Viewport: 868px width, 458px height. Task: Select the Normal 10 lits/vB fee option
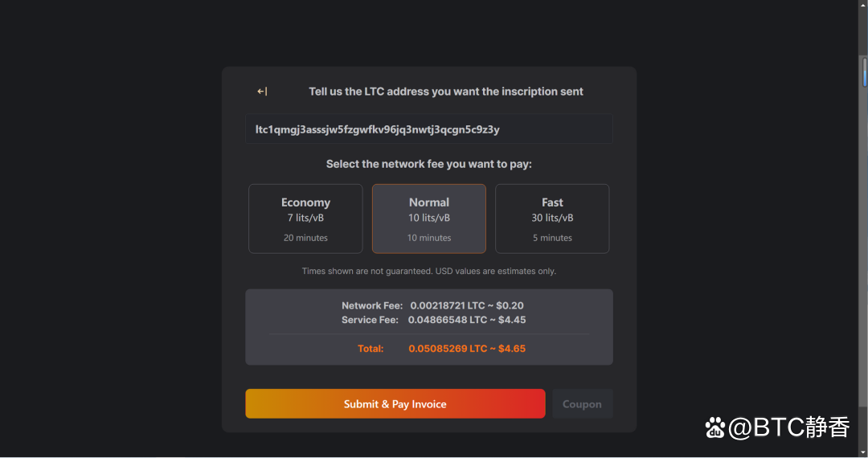(x=429, y=219)
